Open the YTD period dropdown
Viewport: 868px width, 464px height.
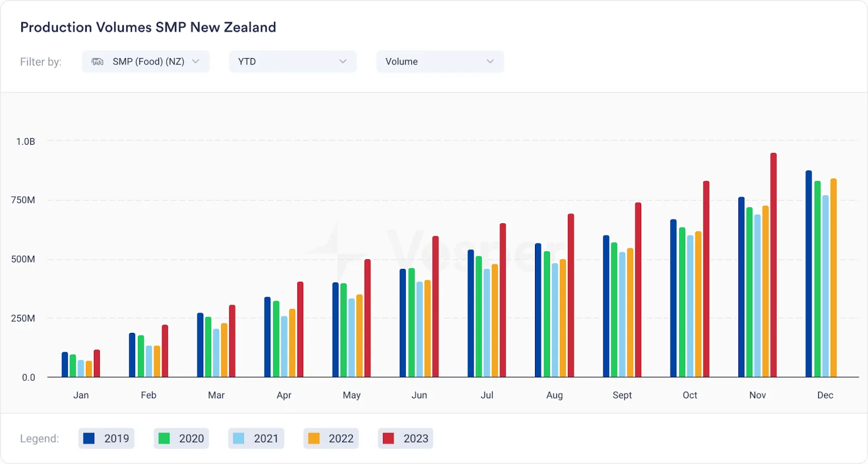292,61
